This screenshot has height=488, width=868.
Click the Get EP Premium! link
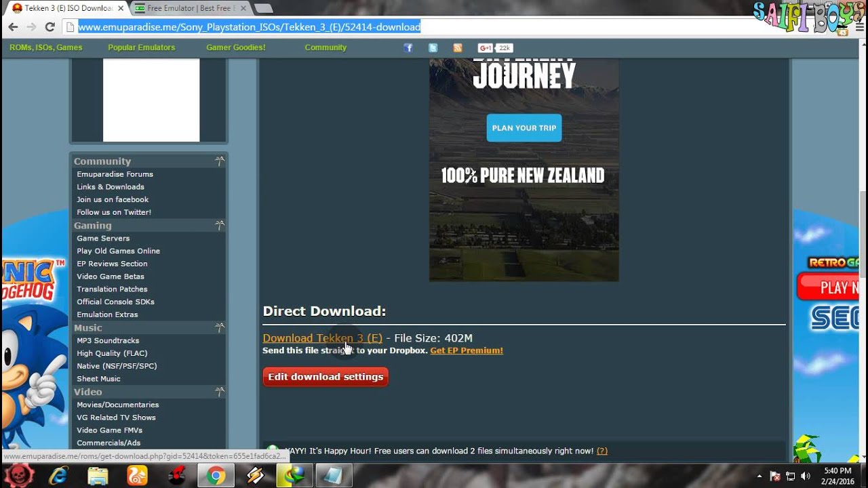(x=467, y=350)
